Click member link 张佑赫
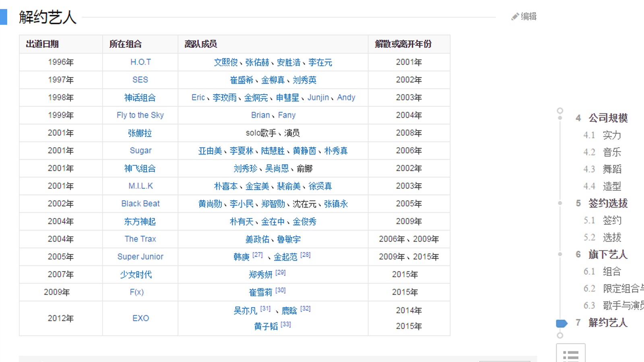This screenshot has height=362, width=644. [x=257, y=62]
